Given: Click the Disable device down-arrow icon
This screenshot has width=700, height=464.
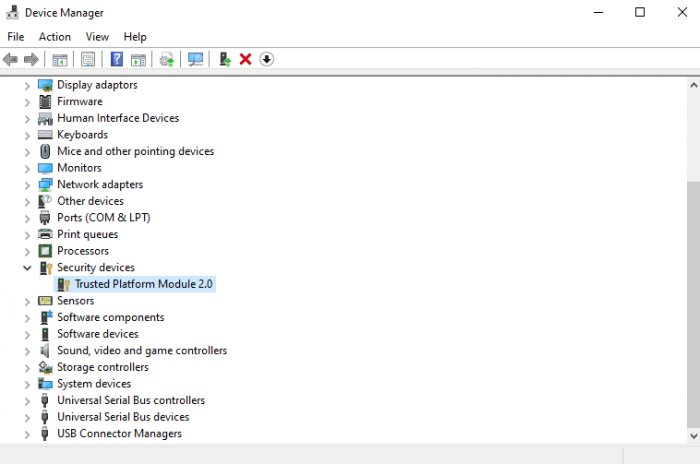Looking at the screenshot, I should tap(267, 59).
